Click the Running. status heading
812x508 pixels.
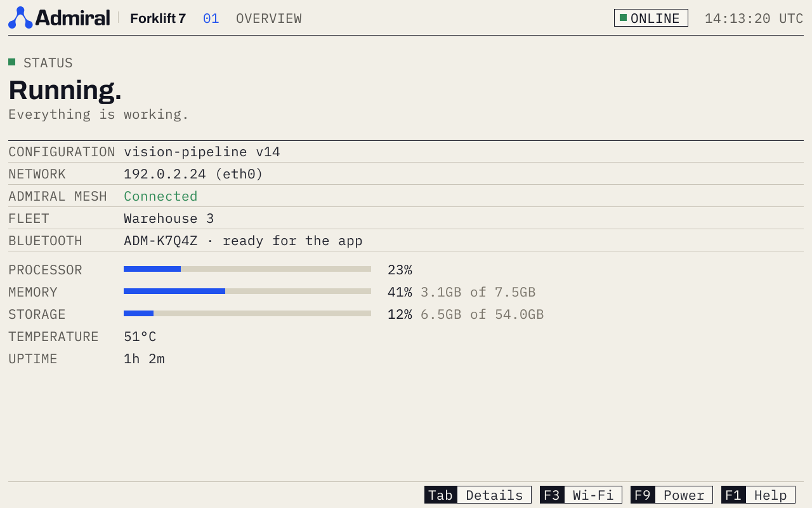pos(65,90)
